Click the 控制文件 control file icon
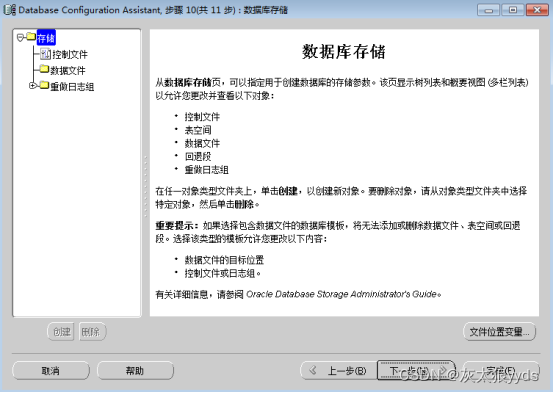 coord(45,54)
